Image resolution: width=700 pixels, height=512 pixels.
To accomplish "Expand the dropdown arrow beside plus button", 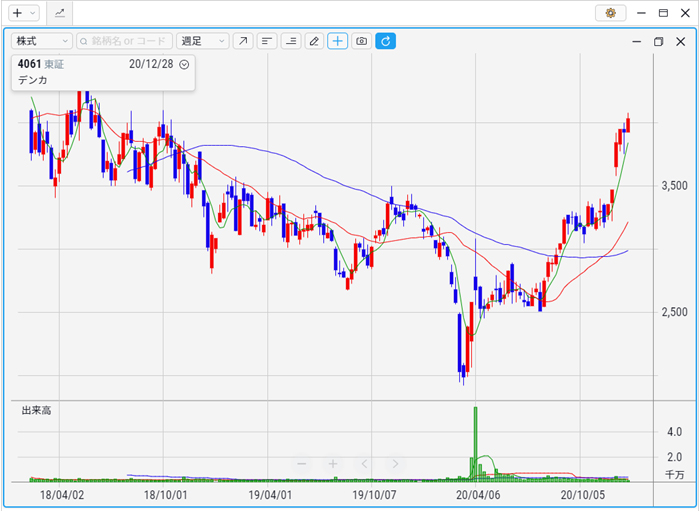I will pos(32,13).
